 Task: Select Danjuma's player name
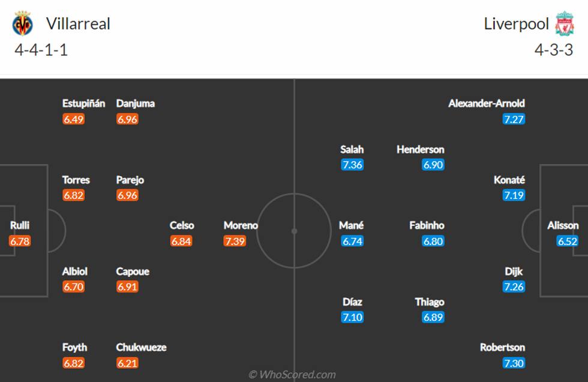point(136,103)
